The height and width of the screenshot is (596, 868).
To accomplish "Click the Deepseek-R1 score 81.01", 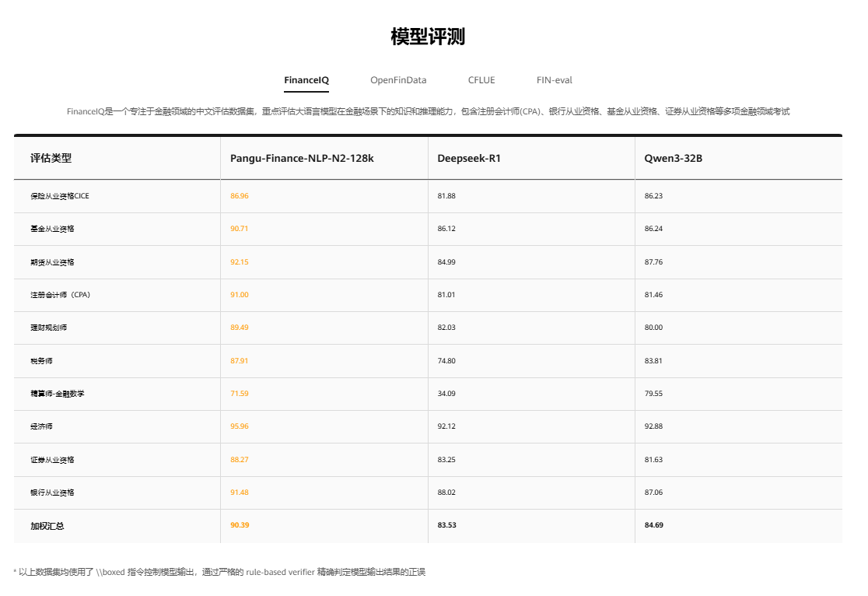I will pyautogui.click(x=446, y=295).
